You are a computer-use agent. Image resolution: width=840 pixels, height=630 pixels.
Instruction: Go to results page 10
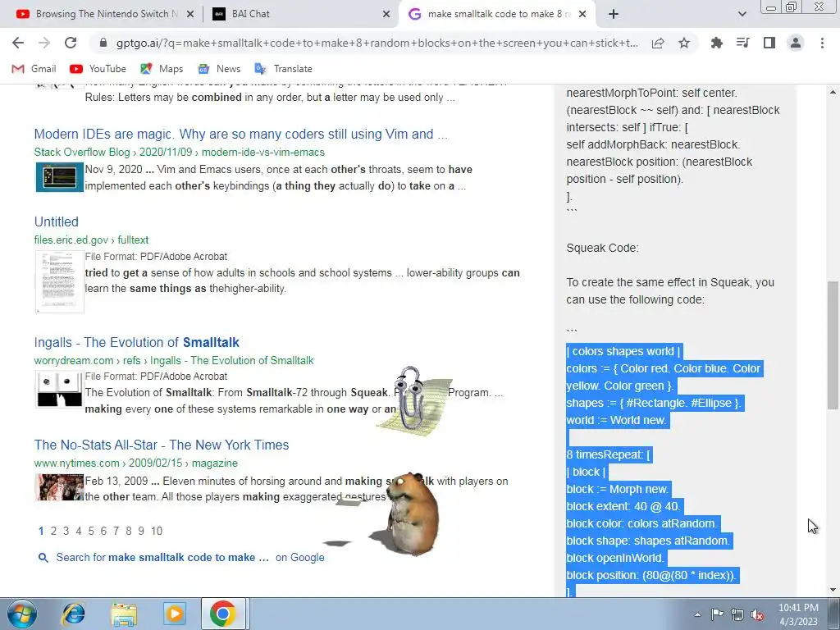coord(157,531)
